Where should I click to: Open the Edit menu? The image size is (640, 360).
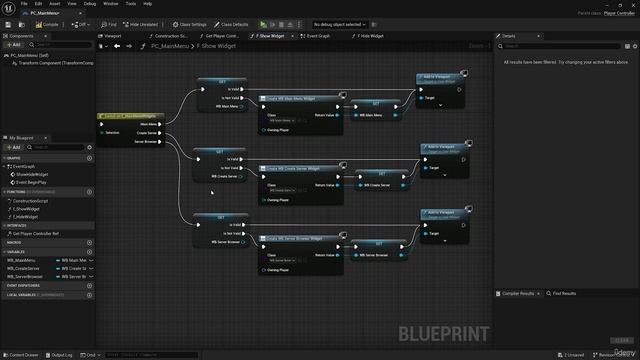coord(38,4)
